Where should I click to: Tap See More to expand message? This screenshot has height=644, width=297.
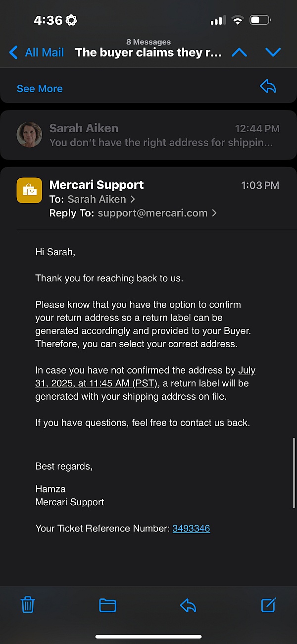point(40,89)
